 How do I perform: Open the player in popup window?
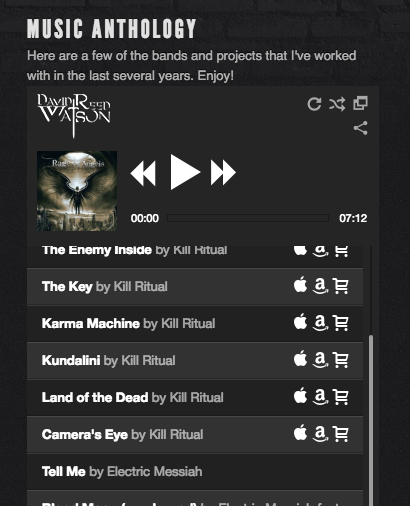[x=360, y=103]
